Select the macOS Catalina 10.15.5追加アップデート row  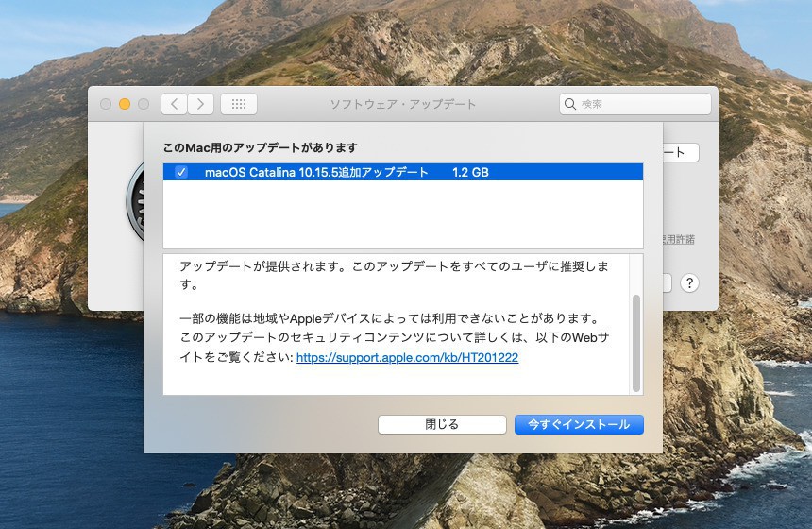coord(403,172)
